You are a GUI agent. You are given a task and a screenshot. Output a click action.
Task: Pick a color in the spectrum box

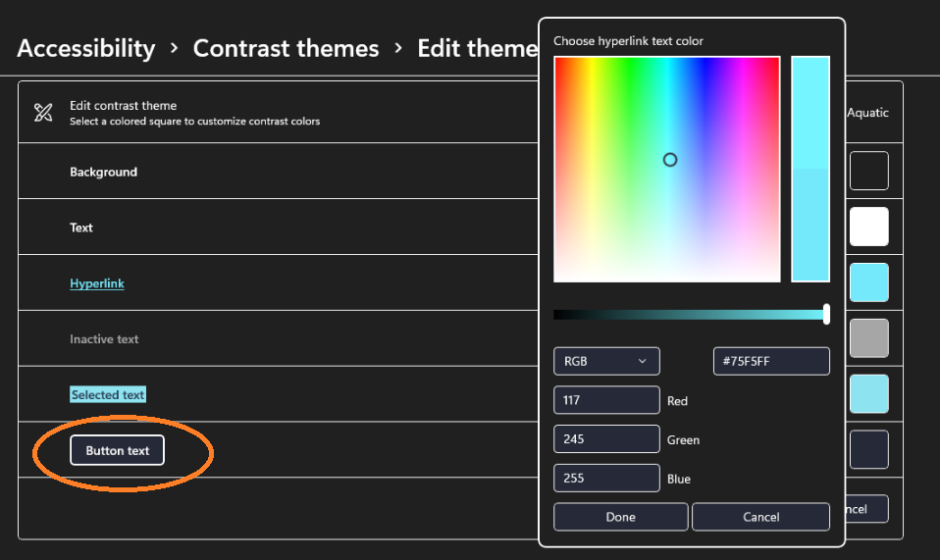[x=666, y=169]
